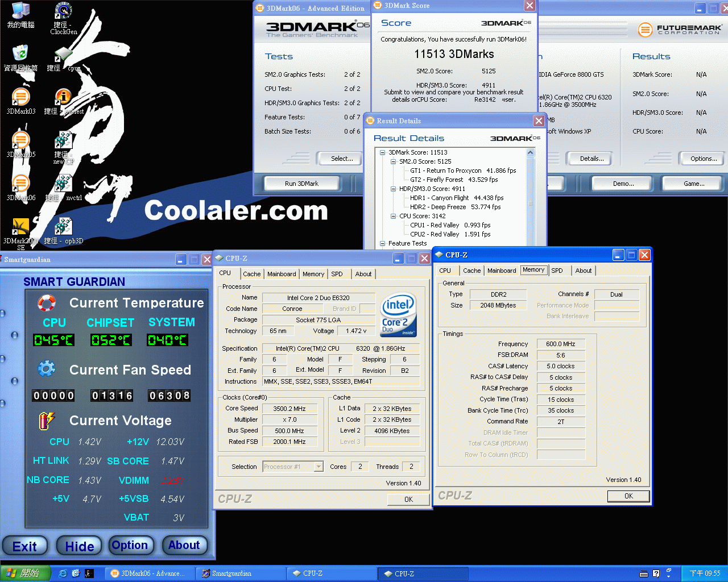Open the new CP desktop shortcut
728x582 pixels.
(x=64, y=148)
